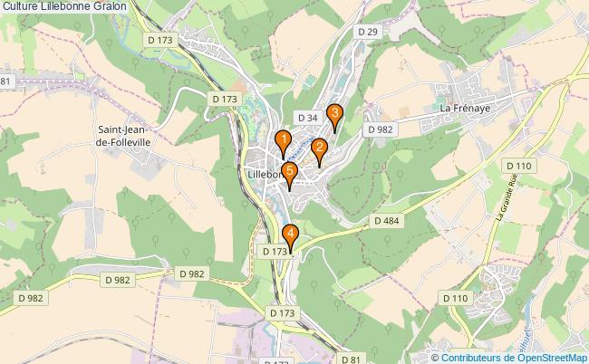Click the Culture Lillebonne Gralon title

click(63, 6)
